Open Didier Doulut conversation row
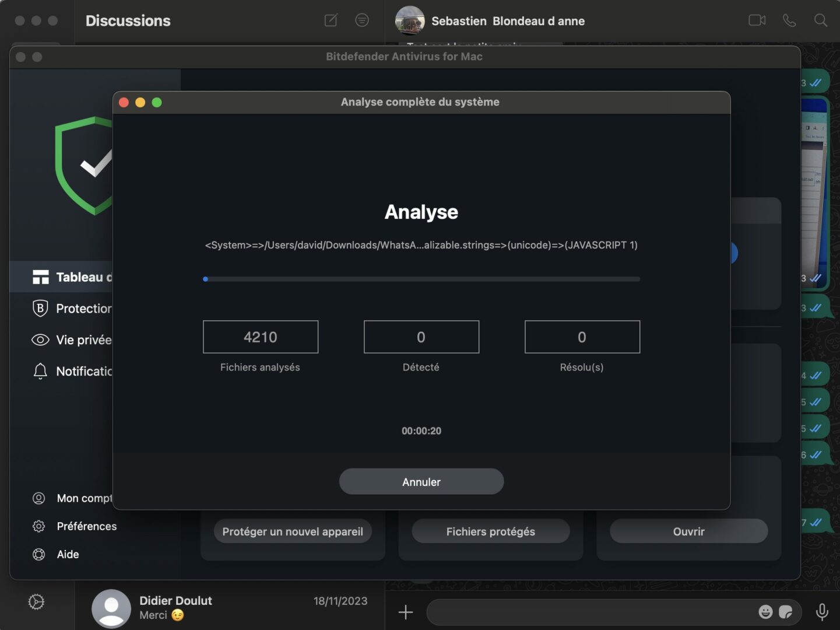840x630 pixels. point(230,608)
